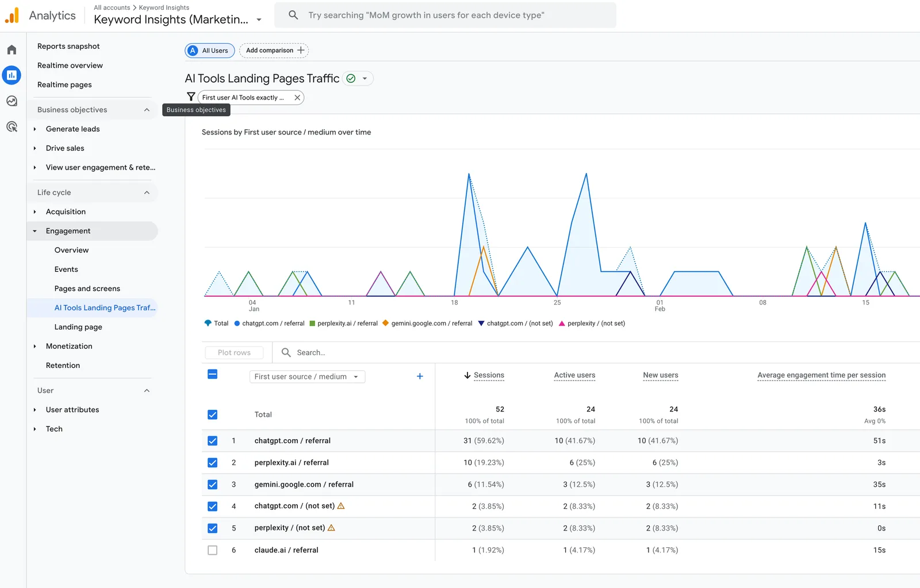Screen dimensions: 920x588
Task: Open the report title status dropdown arrow
Action: [x=365, y=79]
